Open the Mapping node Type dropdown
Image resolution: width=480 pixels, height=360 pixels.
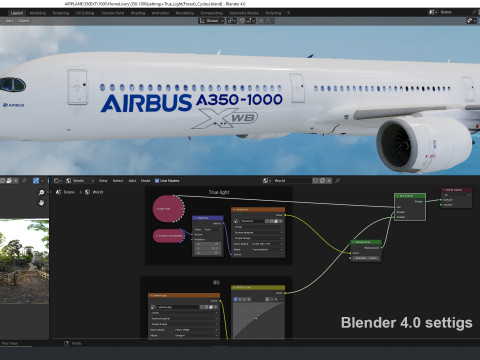pos(212,229)
